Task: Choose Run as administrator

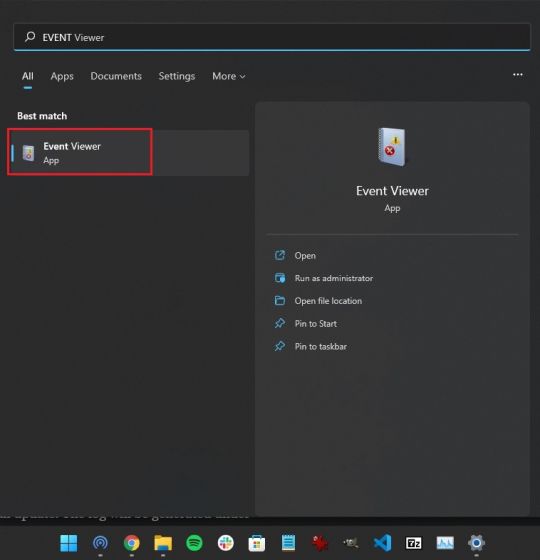Action: point(334,278)
